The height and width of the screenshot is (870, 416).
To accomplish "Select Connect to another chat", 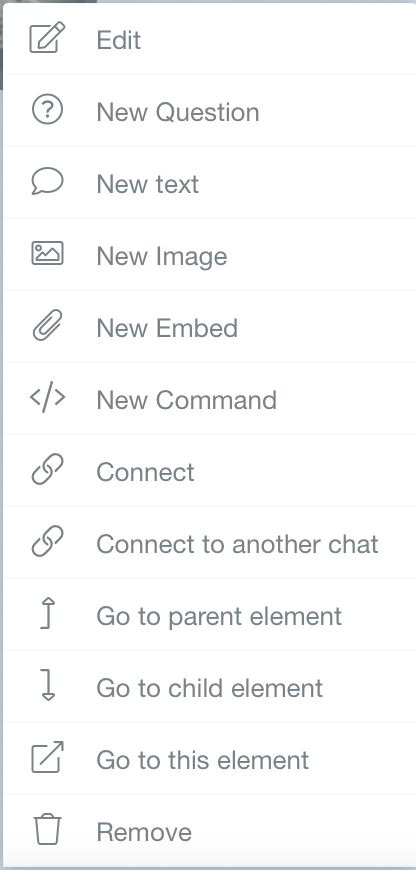I will pos(210,542).
